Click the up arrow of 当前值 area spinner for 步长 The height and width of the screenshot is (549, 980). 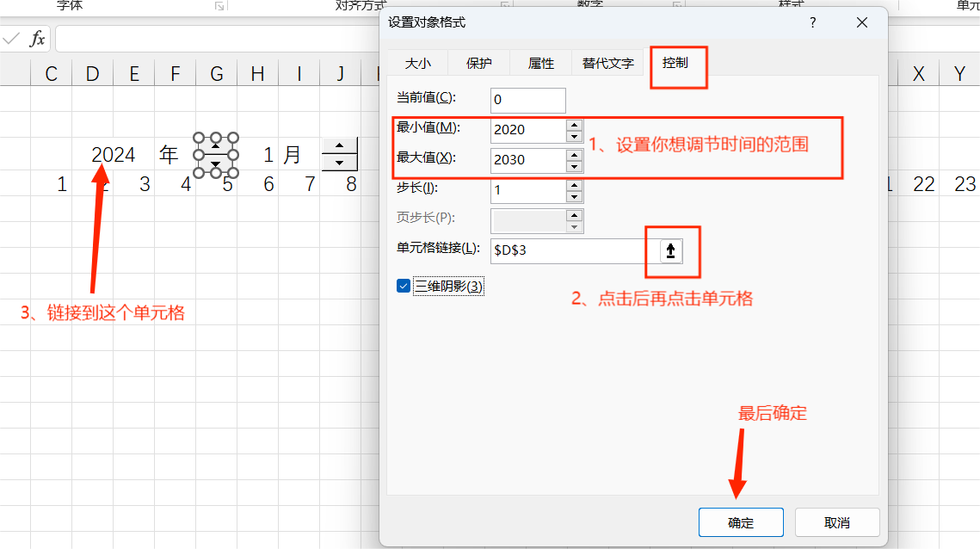click(575, 186)
